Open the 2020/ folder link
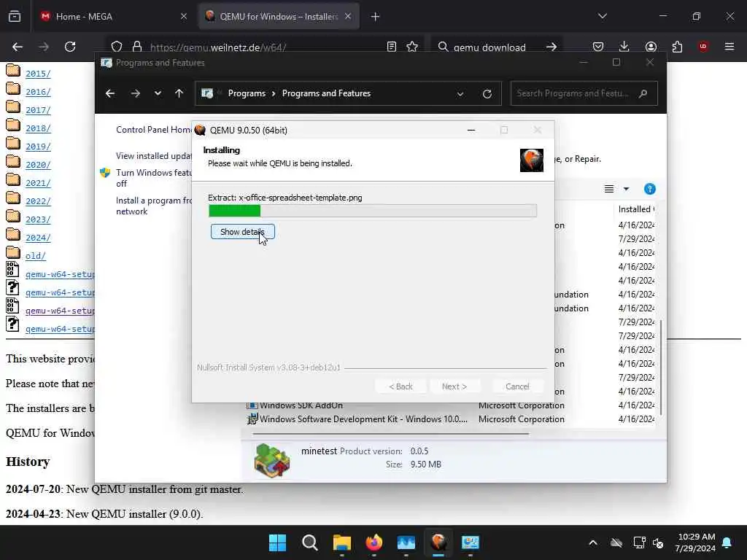 tap(38, 165)
